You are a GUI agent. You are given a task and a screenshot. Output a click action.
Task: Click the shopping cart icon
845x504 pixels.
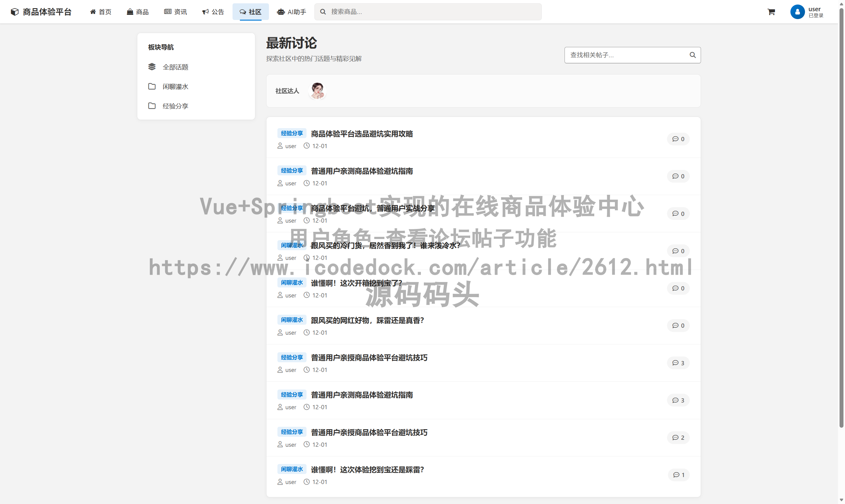(771, 12)
